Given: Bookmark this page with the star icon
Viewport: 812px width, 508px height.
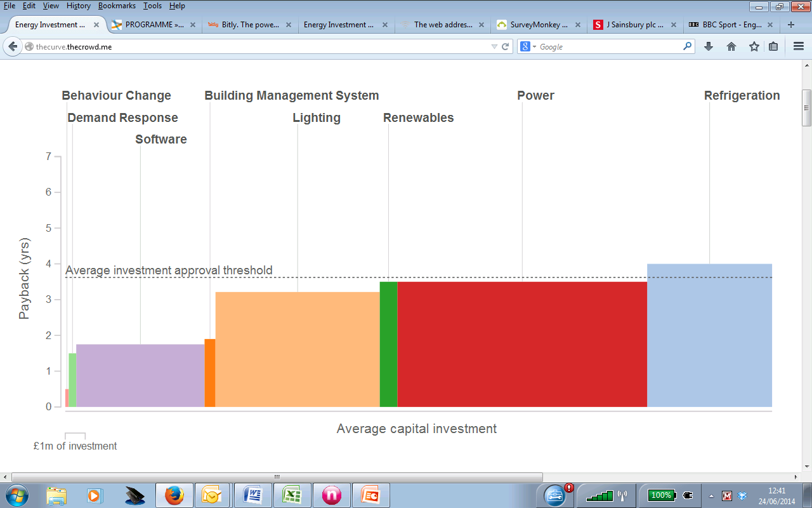Looking at the screenshot, I should pos(754,46).
